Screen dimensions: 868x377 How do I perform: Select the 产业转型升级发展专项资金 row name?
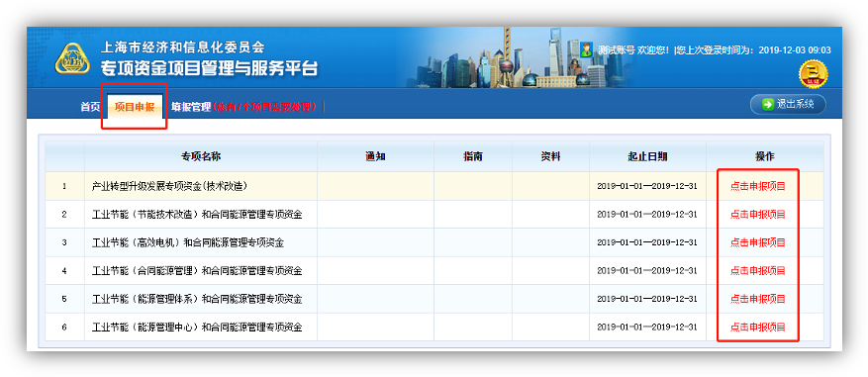point(169,186)
